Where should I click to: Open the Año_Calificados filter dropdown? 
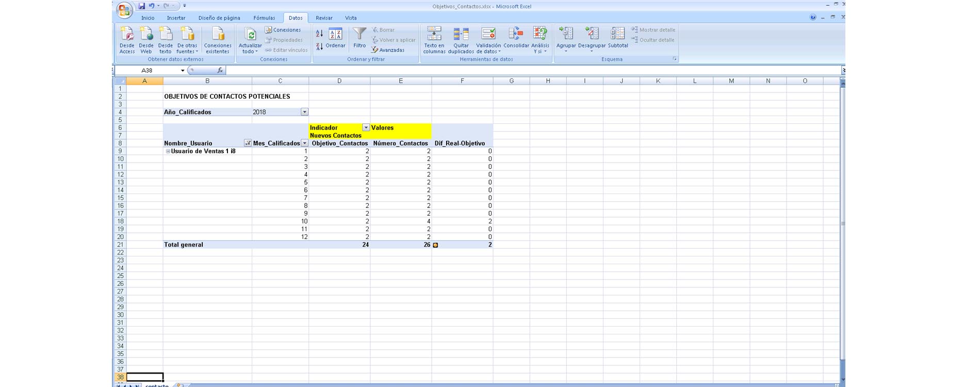click(304, 112)
